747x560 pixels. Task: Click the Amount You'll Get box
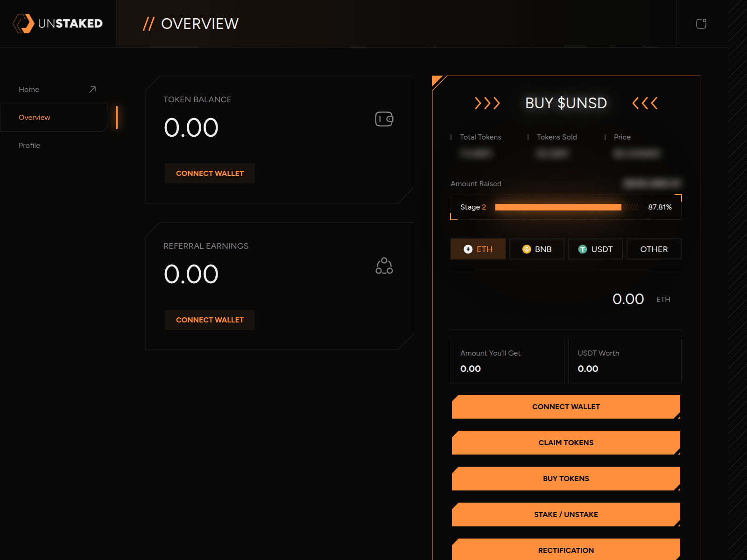pyautogui.click(x=507, y=361)
